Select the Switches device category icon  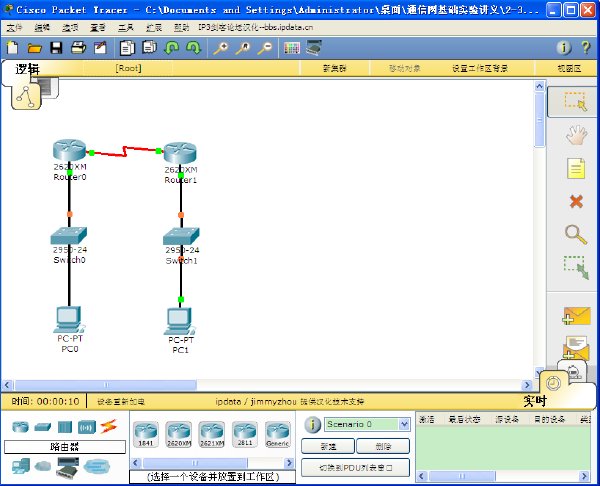click(x=42, y=427)
